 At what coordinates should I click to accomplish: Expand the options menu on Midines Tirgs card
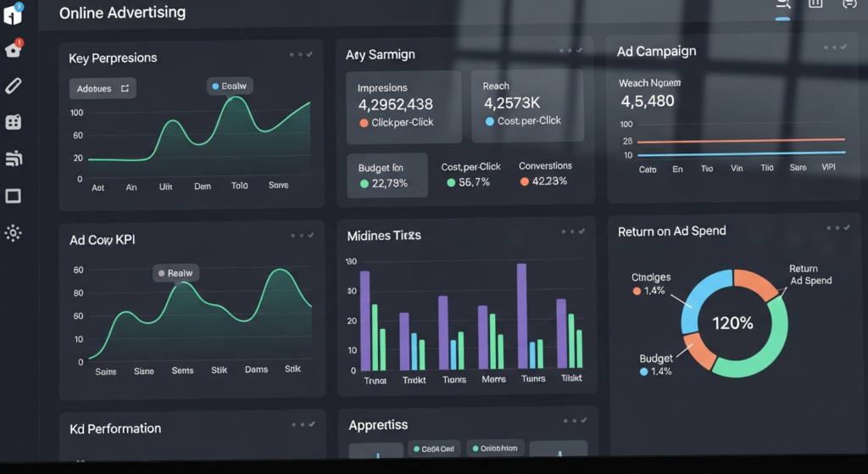coord(572,231)
